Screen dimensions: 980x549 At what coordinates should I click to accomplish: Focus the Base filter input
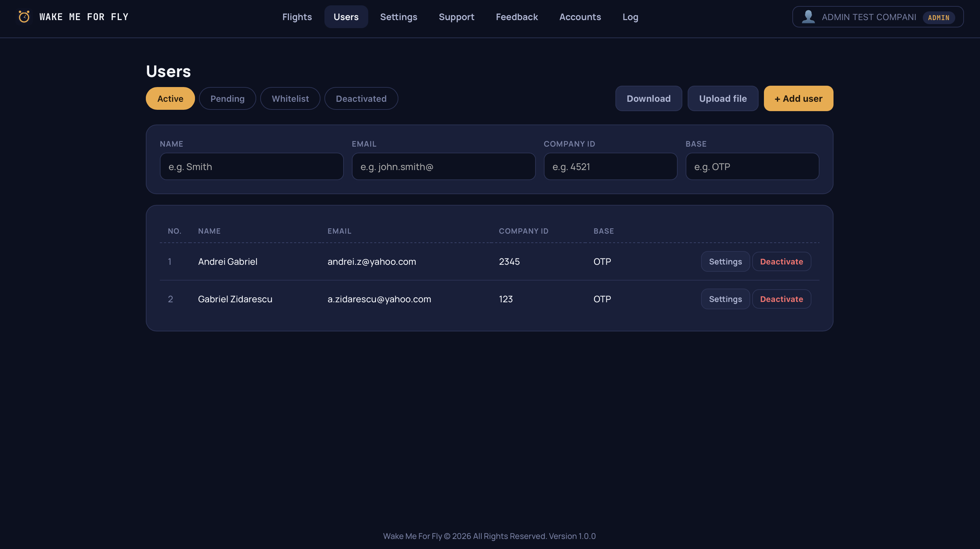[x=752, y=166]
